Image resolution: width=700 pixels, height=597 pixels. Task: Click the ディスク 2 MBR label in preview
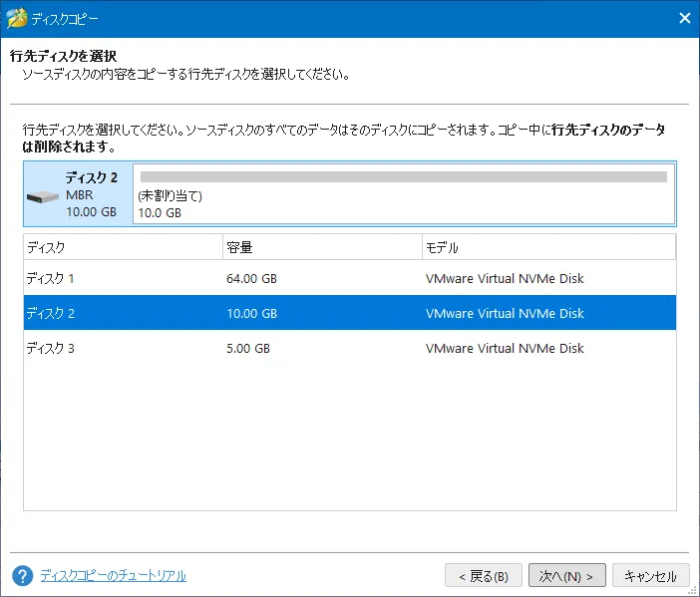[x=91, y=194]
